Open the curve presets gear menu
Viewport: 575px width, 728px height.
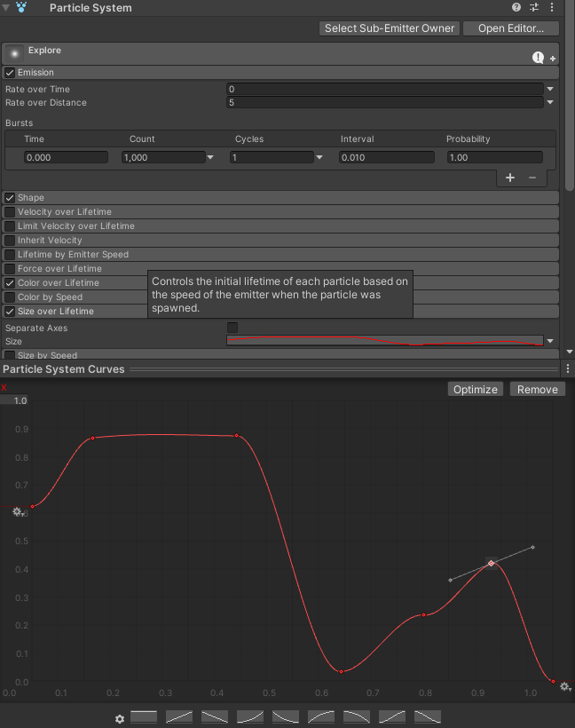point(119,719)
